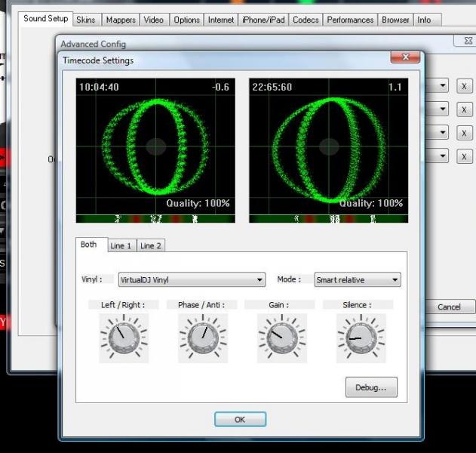This screenshot has height=453, width=476.
Task: Open the Mappers tab
Action: click(121, 20)
